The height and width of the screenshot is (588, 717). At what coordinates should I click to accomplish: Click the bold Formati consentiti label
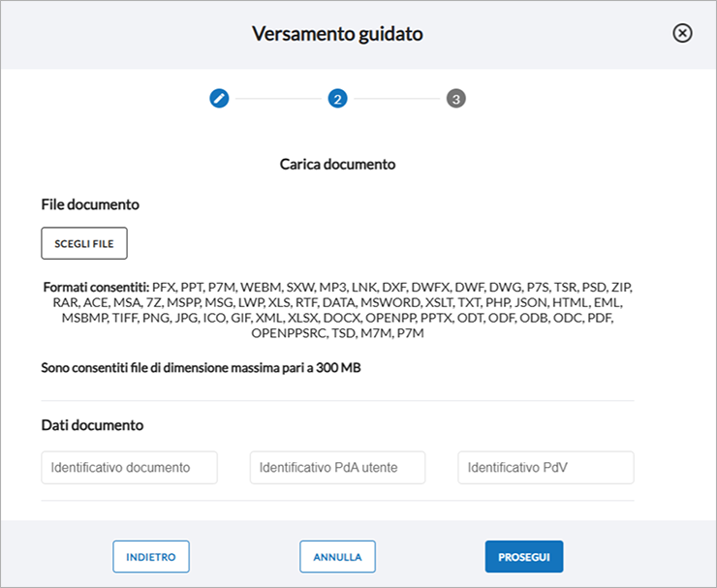tap(96, 288)
